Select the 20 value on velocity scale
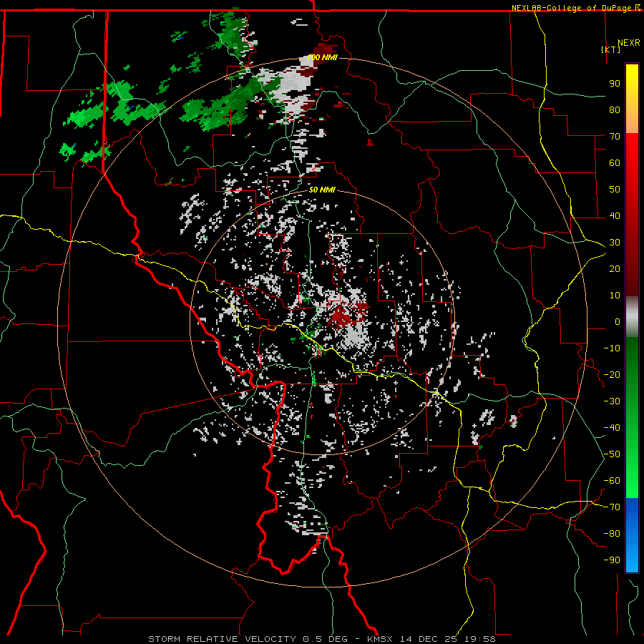 (x=615, y=269)
